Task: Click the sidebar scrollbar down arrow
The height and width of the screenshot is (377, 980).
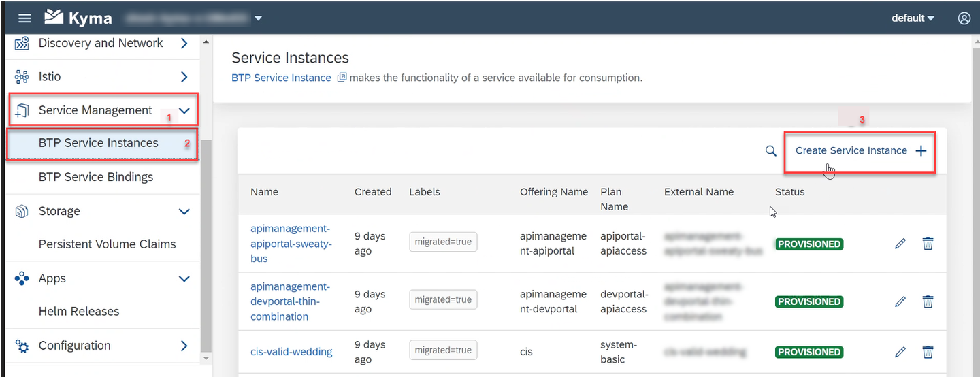Action: click(206, 358)
